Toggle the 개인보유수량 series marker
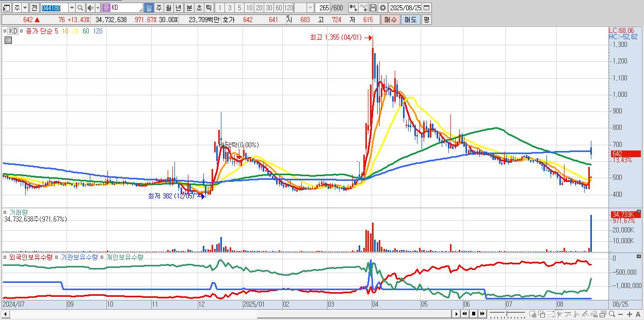This screenshot has height=320, width=644. (103, 257)
